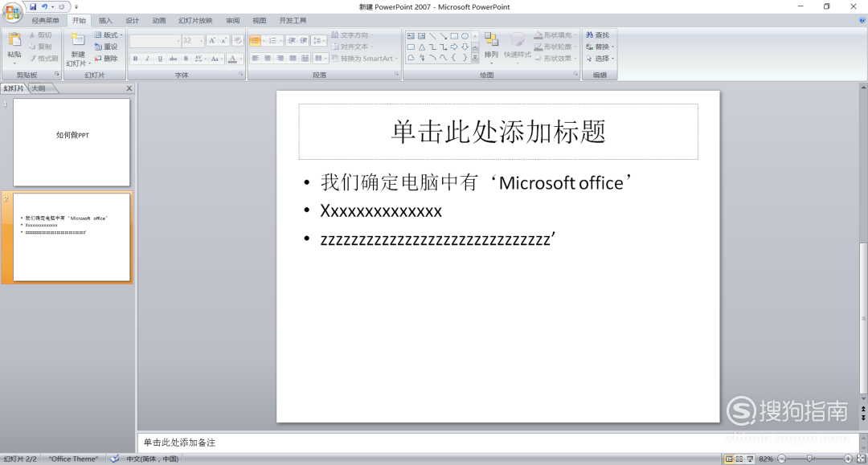Image resolution: width=868 pixels, height=465 pixels.
Task: Click the title placeholder 单击此处添加标题
Action: (498, 132)
